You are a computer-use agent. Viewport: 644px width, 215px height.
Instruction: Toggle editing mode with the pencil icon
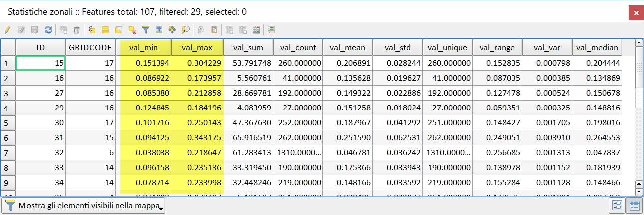[x=7, y=30]
